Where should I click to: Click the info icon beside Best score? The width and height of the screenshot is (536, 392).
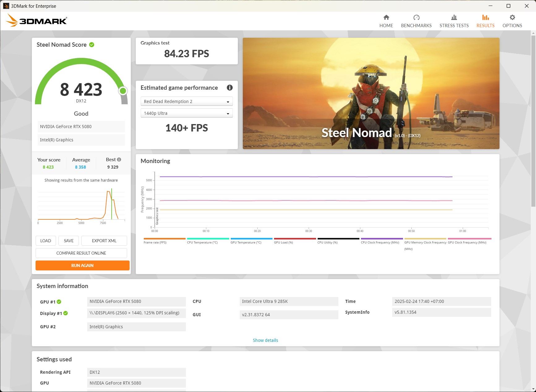tap(119, 160)
